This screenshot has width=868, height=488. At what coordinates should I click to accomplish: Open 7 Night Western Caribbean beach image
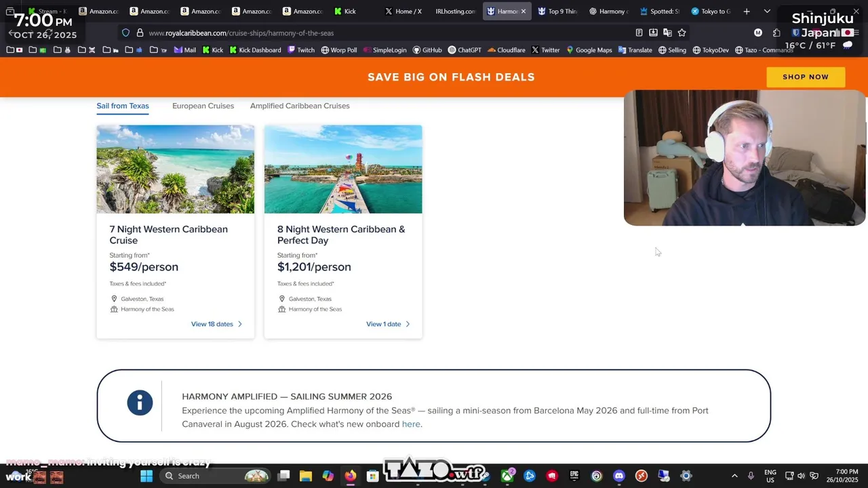[x=176, y=169]
